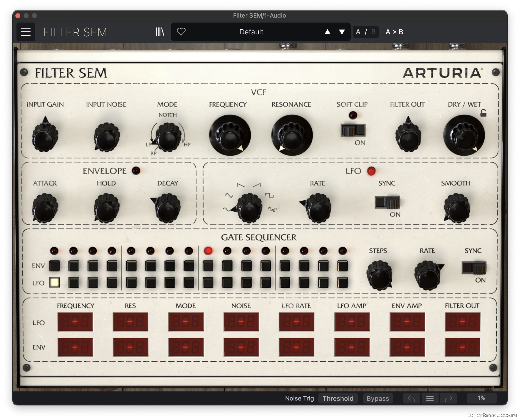The width and height of the screenshot is (520, 420).
Task: Switch to state B
Action: tap(373, 32)
